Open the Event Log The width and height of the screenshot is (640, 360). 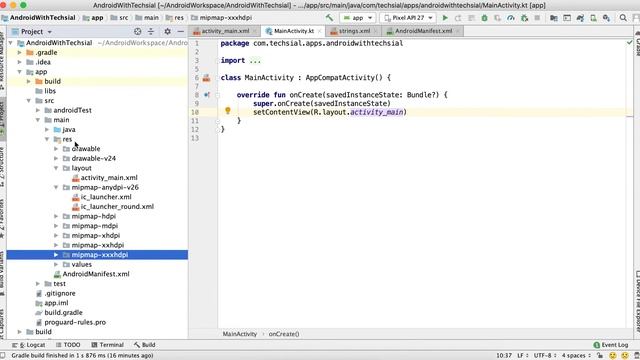(x=611, y=345)
